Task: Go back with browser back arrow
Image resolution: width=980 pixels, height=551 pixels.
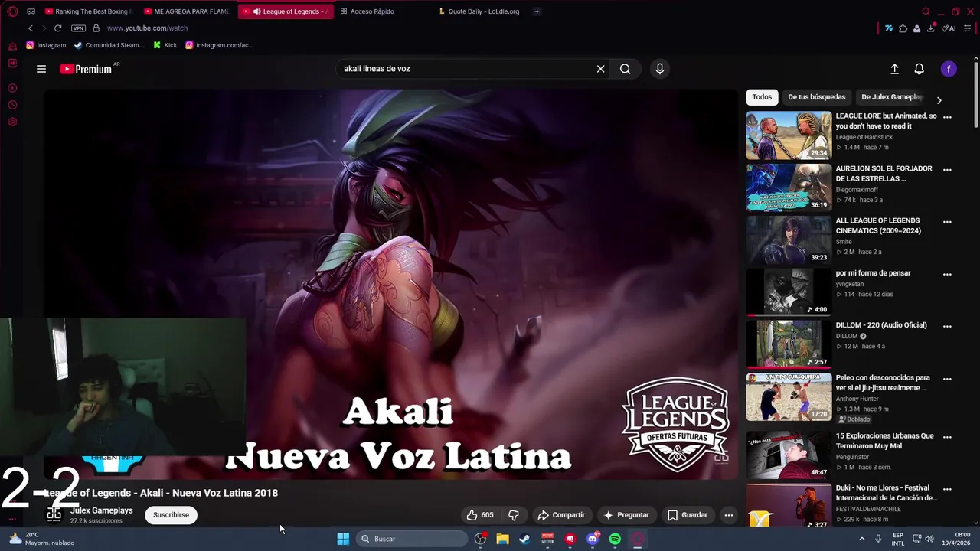Action: tap(31, 28)
